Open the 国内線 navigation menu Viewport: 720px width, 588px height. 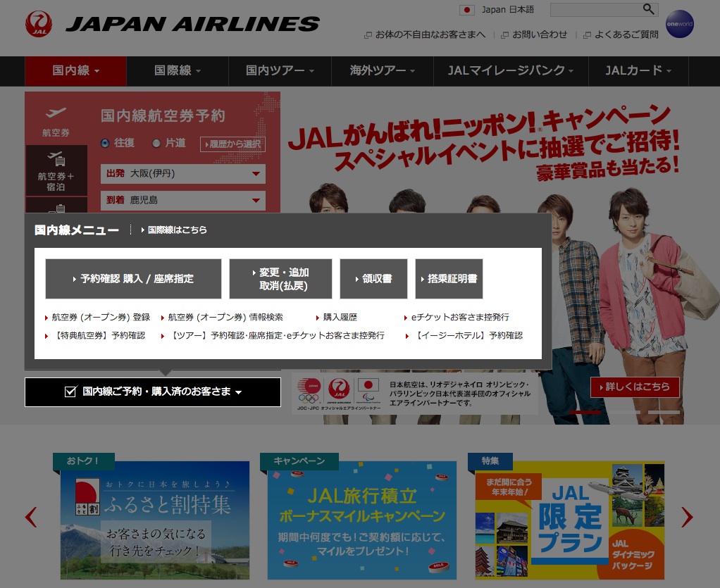tap(76, 70)
